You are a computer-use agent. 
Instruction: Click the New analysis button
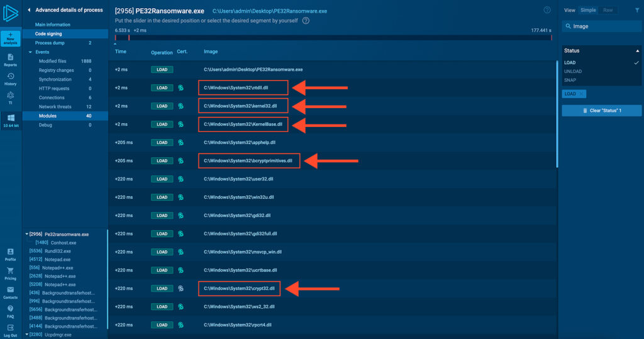pos(10,38)
